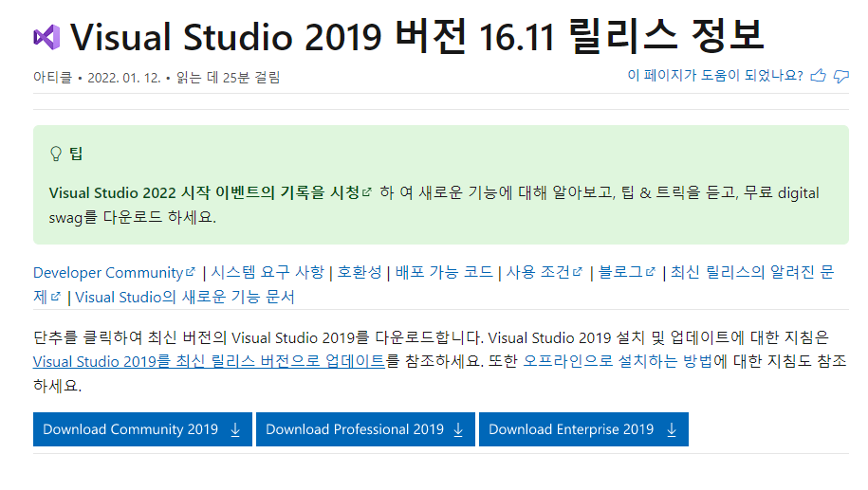Click the '이 페이지가 도움이 되었나요?' text

point(715,76)
